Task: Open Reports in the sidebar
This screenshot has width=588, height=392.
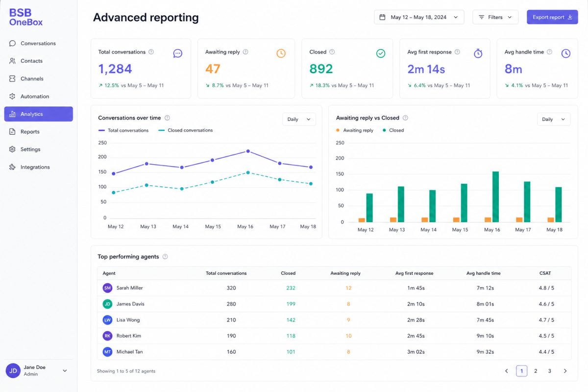Action: pyautogui.click(x=38, y=131)
